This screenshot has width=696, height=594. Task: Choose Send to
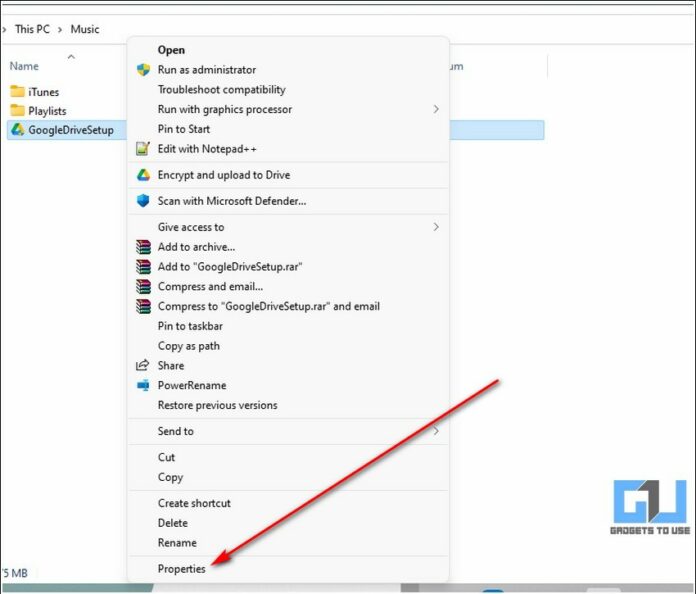point(175,431)
